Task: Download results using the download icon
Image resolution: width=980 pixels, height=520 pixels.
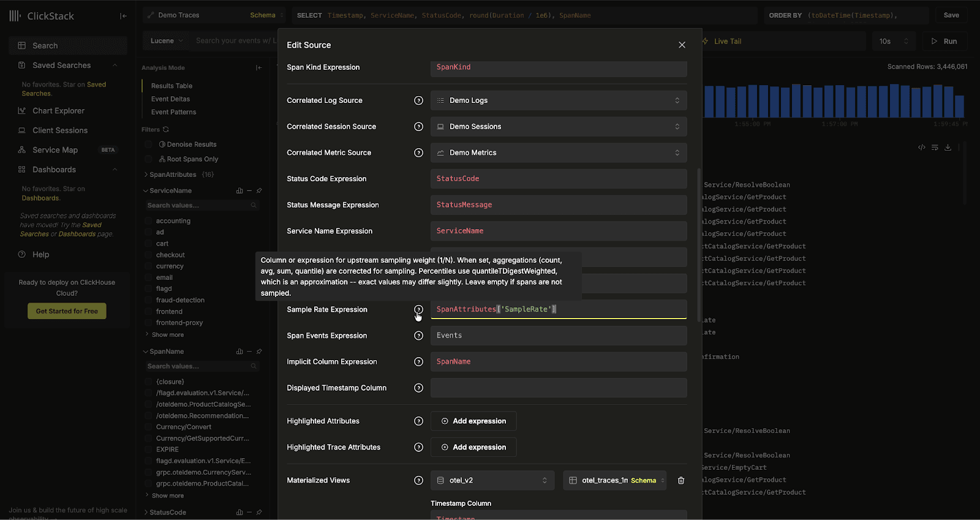Action: tap(948, 148)
